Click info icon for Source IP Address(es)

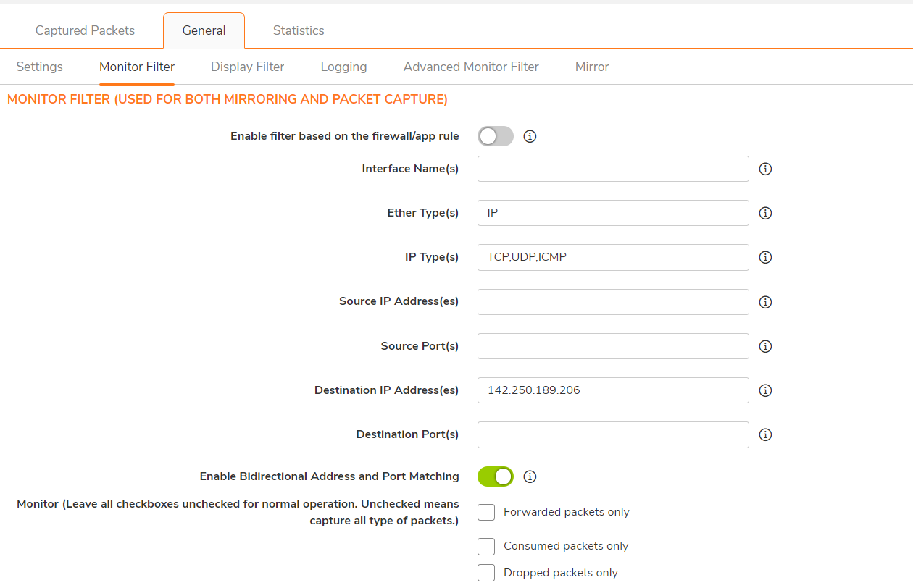[765, 302]
